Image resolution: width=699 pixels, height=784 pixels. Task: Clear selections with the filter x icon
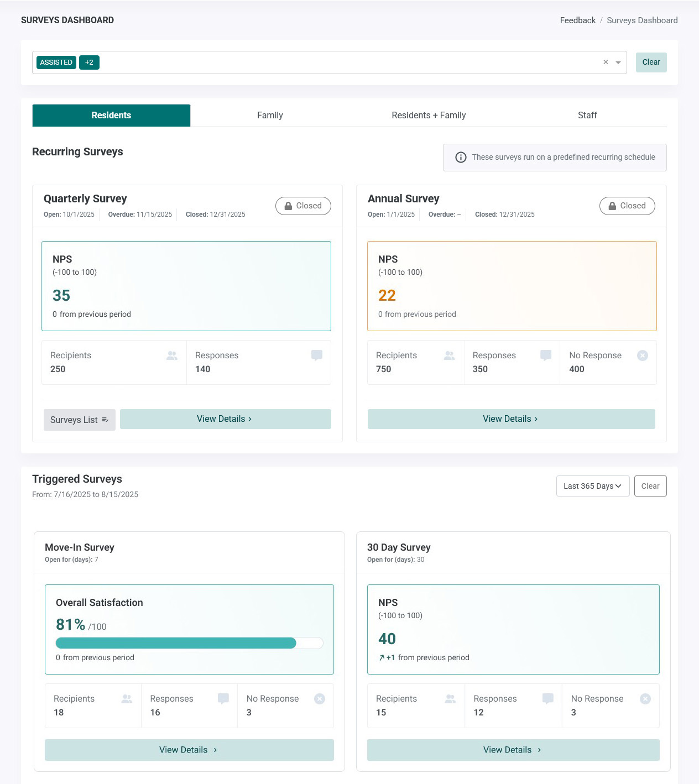(x=606, y=62)
